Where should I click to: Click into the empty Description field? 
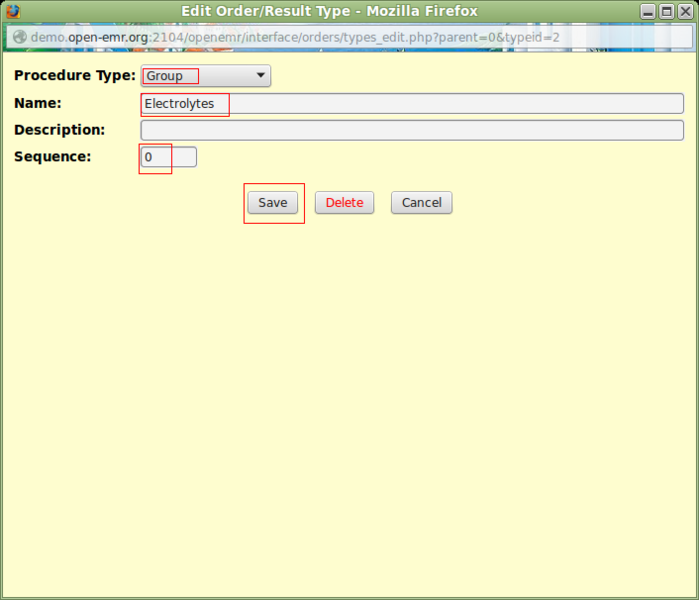pos(412,130)
